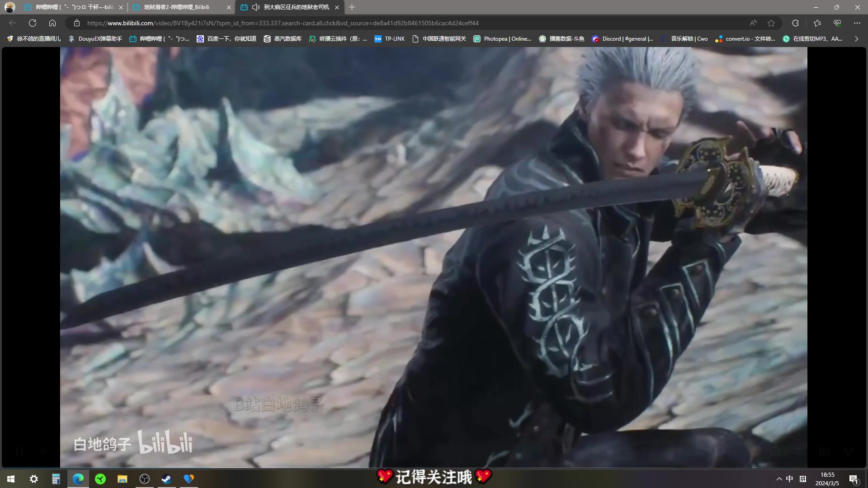Open the DouyuEX弹幕助手 bookmark
868x488 pixels.
pyautogui.click(x=95, y=39)
